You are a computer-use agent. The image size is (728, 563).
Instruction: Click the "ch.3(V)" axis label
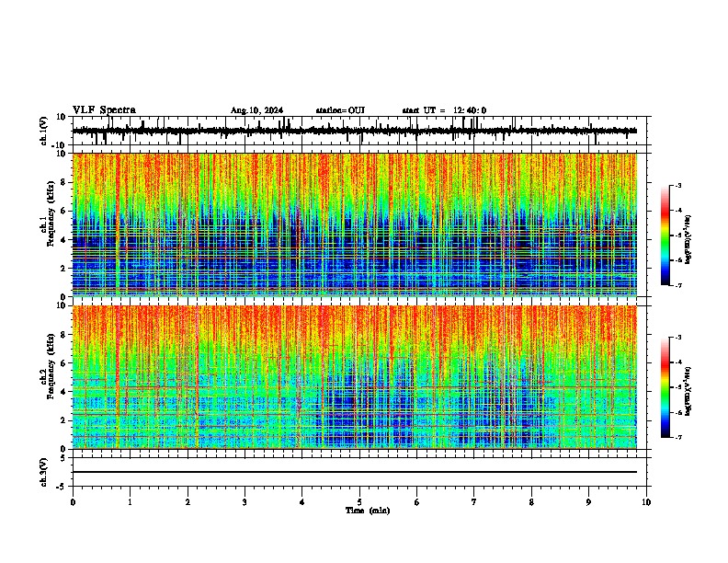click(x=44, y=472)
